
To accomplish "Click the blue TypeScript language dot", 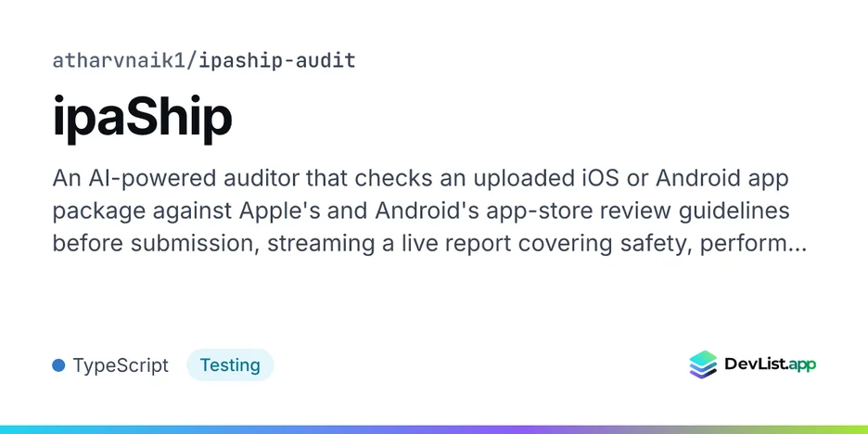I will coord(58,365).
